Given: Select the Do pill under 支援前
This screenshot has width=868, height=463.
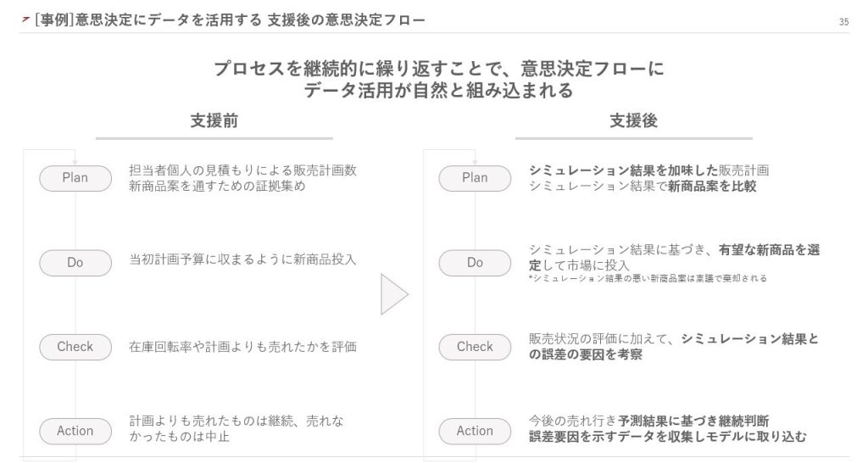Looking at the screenshot, I should [75, 263].
